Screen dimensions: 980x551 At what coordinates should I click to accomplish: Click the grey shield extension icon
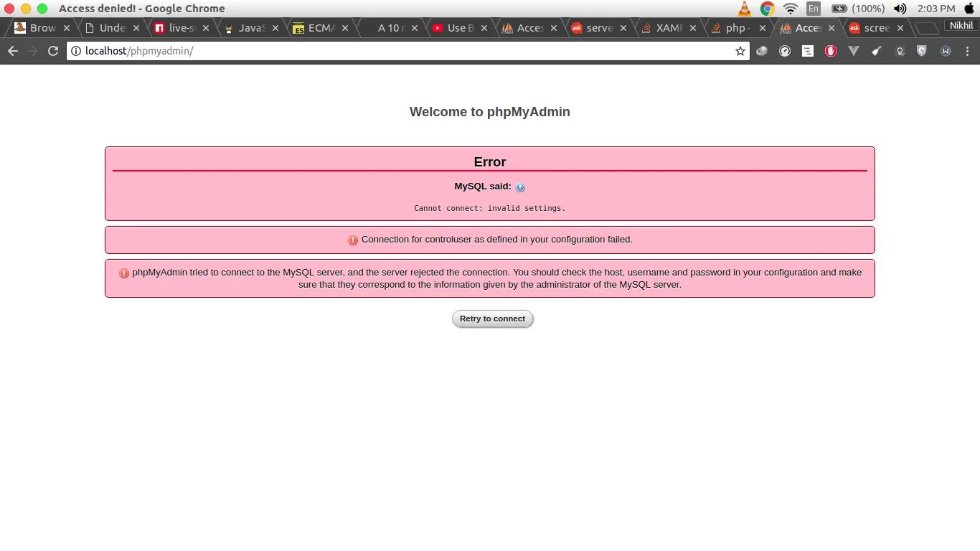click(923, 51)
